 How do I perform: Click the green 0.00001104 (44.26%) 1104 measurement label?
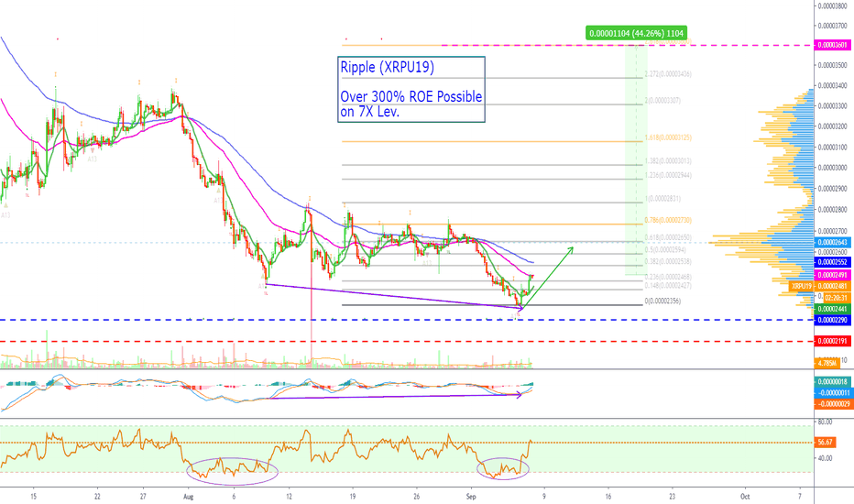coord(636,33)
